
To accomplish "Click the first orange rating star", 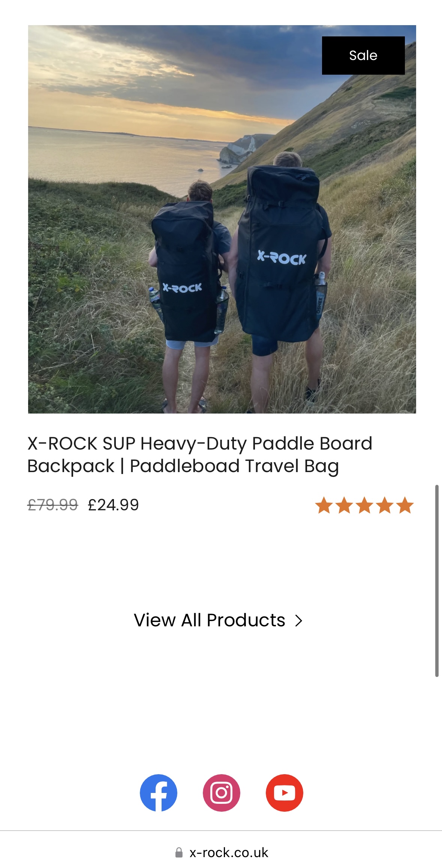I will (x=324, y=505).
